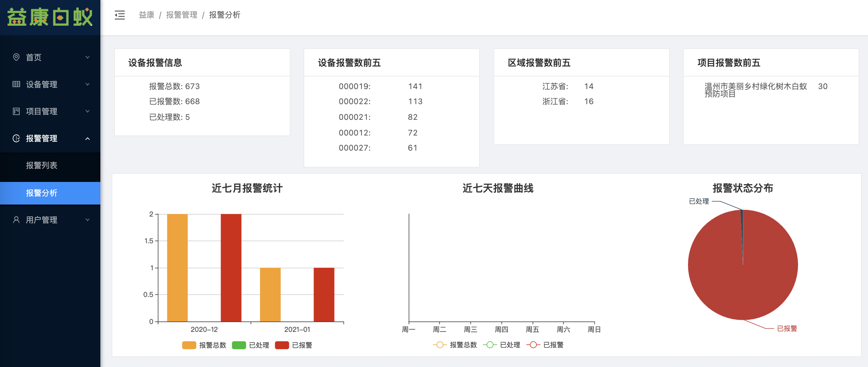Expand the 用户管理 chevron
Image resolution: width=868 pixels, height=367 pixels.
(87, 220)
